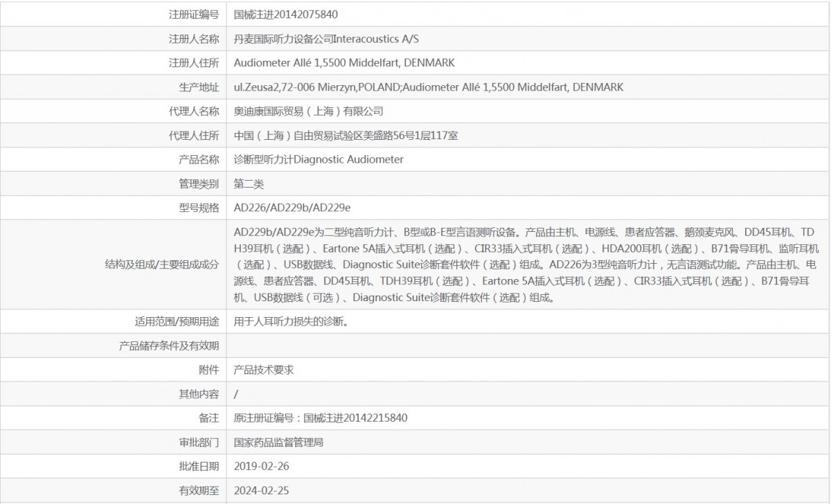This screenshot has width=831, height=504.
Task: Select attachment value 产品技术要求
Action: pos(264,370)
